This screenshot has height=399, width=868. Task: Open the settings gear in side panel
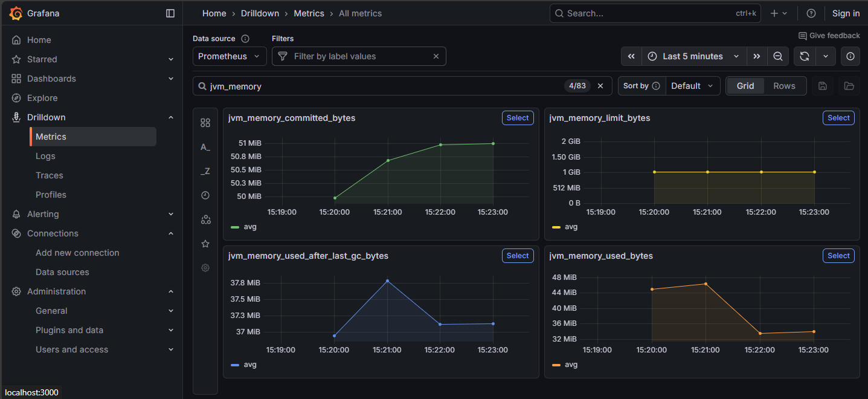(x=205, y=268)
